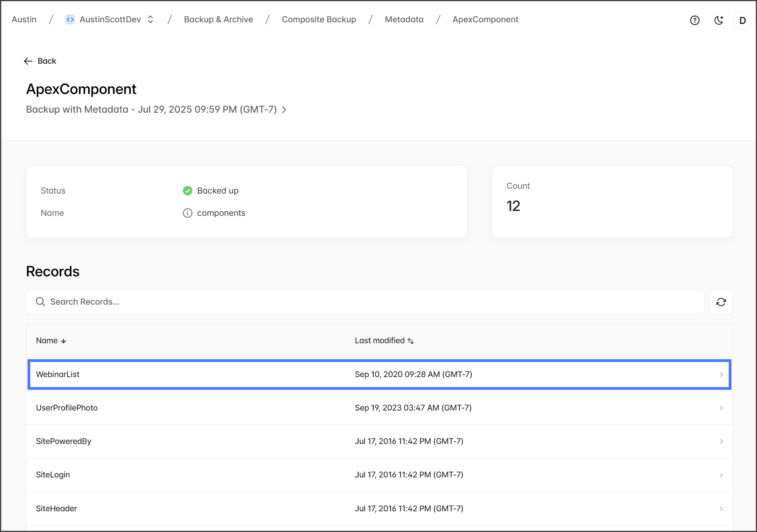Open UserProfilePhoto row chevron

tap(721, 408)
